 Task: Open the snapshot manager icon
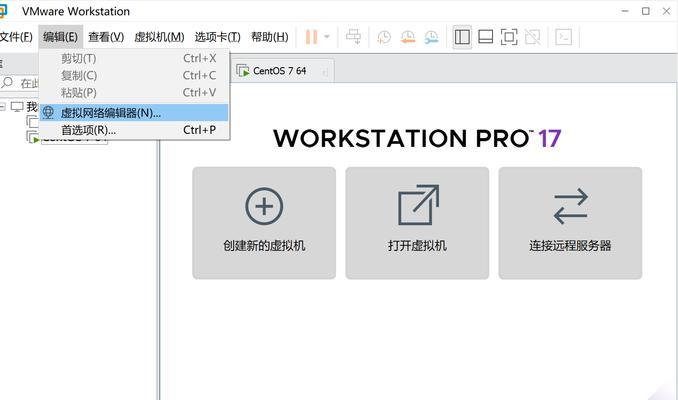(431, 37)
